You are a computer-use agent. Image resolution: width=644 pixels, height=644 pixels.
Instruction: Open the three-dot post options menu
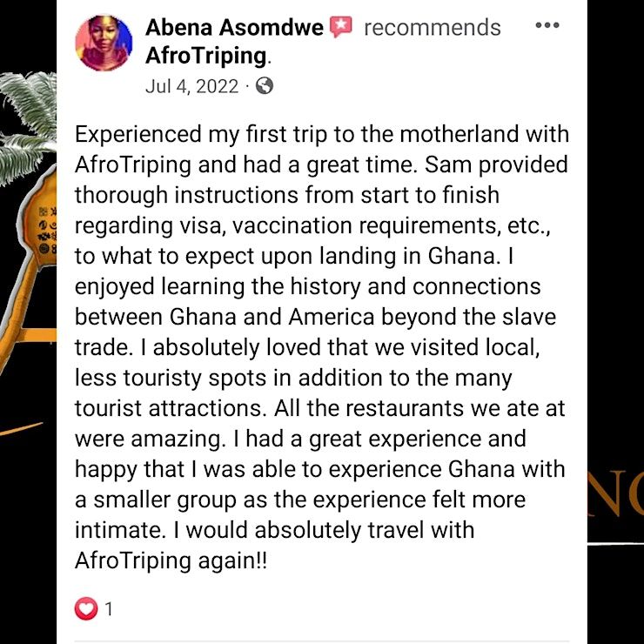pyautogui.click(x=547, y=26)
